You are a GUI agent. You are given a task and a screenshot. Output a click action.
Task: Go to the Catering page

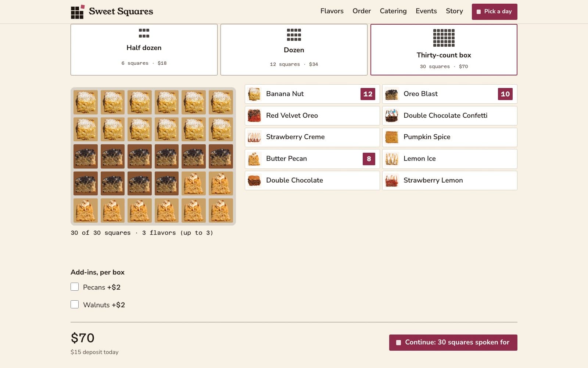click(x=393, y=11)
